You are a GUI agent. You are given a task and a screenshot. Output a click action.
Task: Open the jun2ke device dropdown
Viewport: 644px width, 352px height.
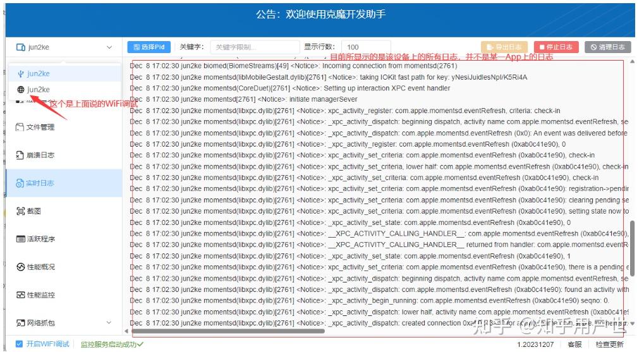pos(64,47)
